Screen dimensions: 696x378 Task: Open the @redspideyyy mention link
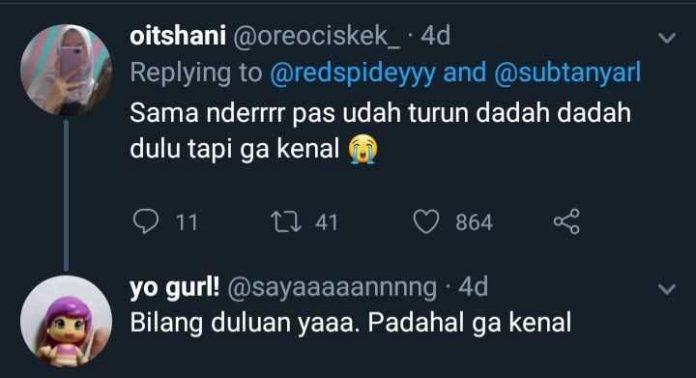(x=352, y=73)
